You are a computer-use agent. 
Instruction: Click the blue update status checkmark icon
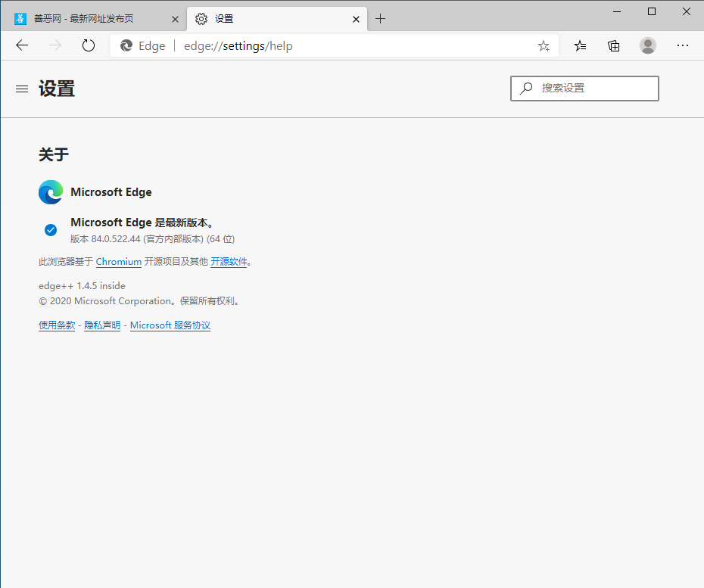point(50,229)
